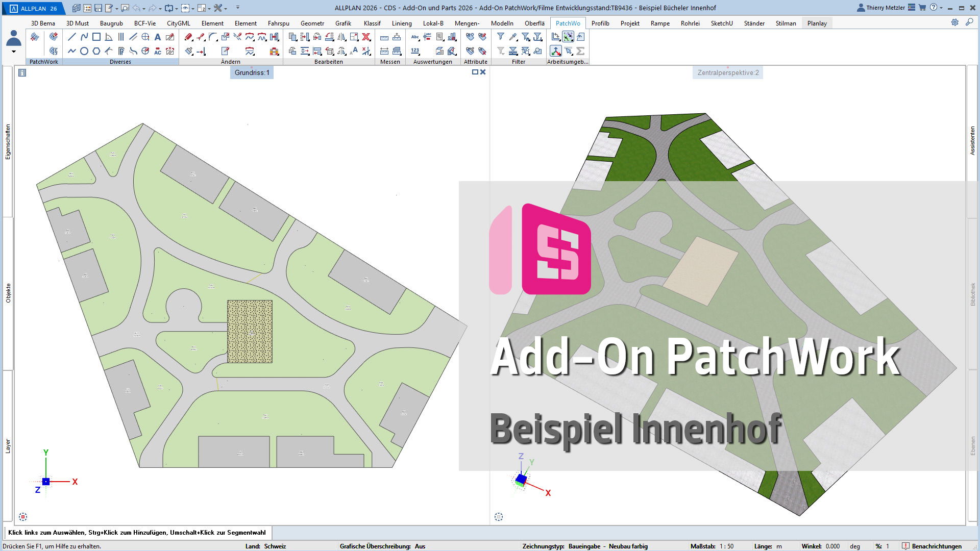Image resolution: width=980 pixels, height=551 pixels.
Task: Select the rectangle drawing tool
Action: pyautogui.click(x=96, y=37)
